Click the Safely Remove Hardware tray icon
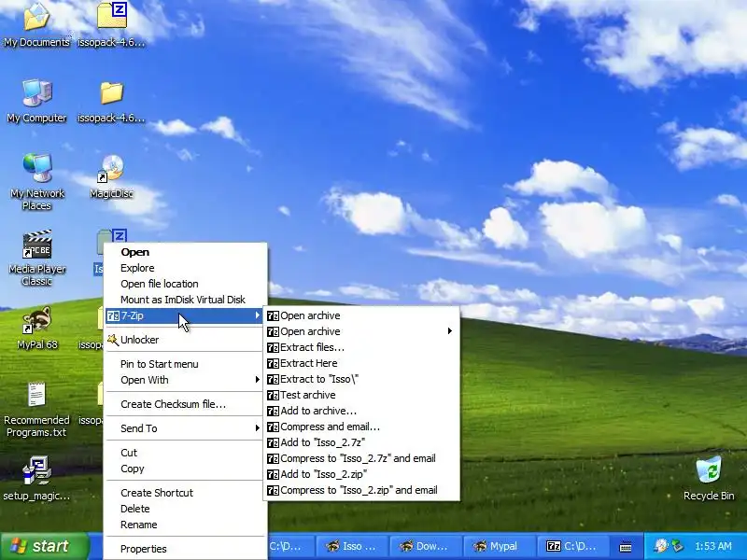The width and height of the screenshot is (747, 560). pyautogui.click(x=677, y=546)
